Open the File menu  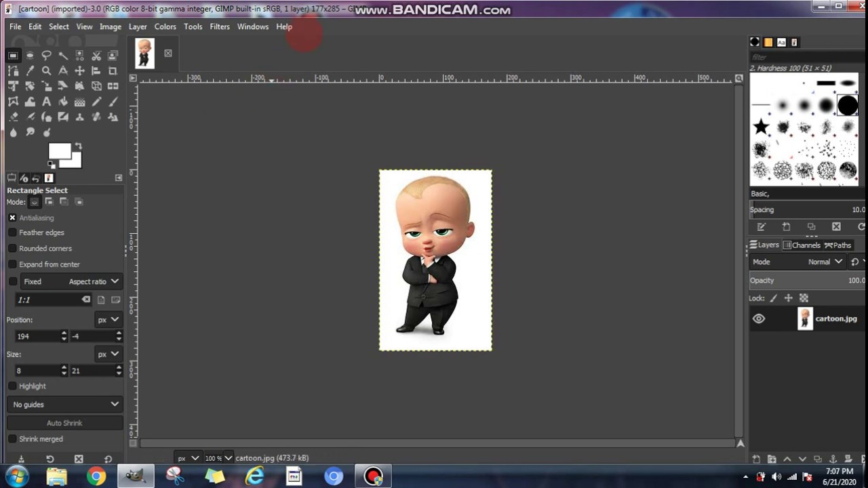pyautogui.click(x=15, y=26)
